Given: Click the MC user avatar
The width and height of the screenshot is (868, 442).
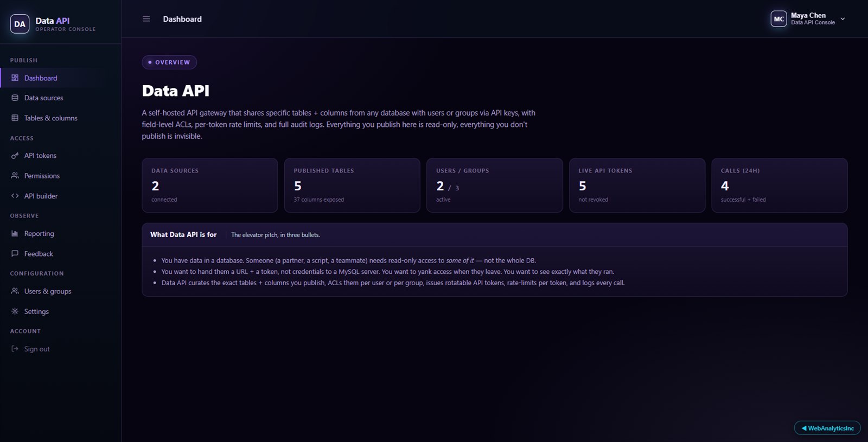Looking at the screenshot, I should [x=778, y=19].
